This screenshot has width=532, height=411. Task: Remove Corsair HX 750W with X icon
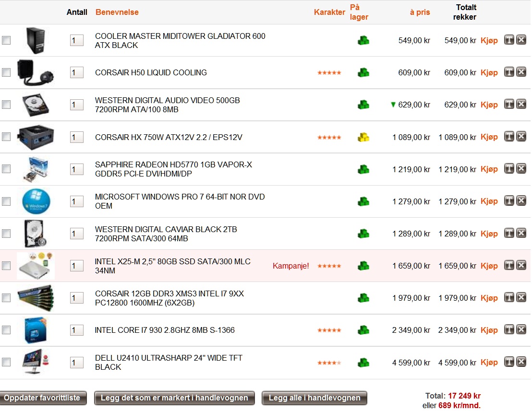tap(521, 137)
